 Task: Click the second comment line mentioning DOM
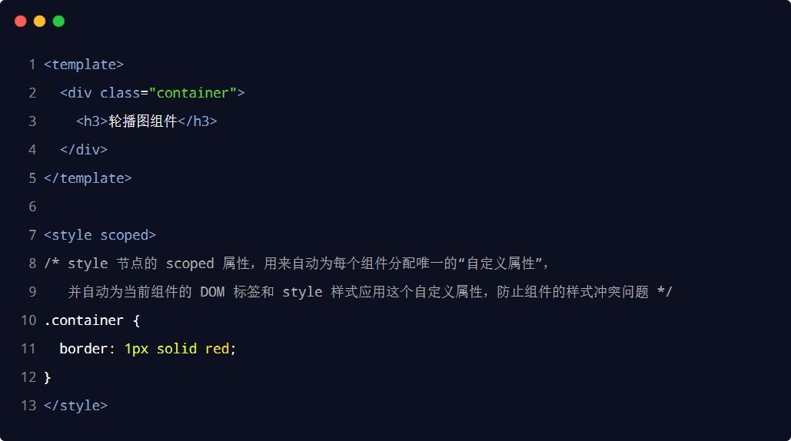tap(370, 292)
